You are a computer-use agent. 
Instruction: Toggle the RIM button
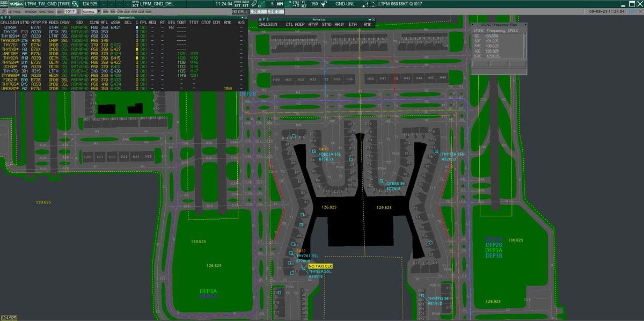(x=113, y=11)
